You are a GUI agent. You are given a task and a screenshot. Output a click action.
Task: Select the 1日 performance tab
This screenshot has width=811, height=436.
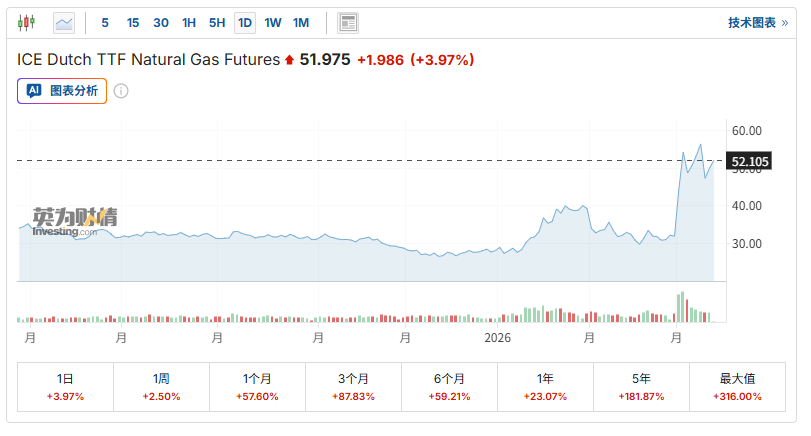coord(65,387)
